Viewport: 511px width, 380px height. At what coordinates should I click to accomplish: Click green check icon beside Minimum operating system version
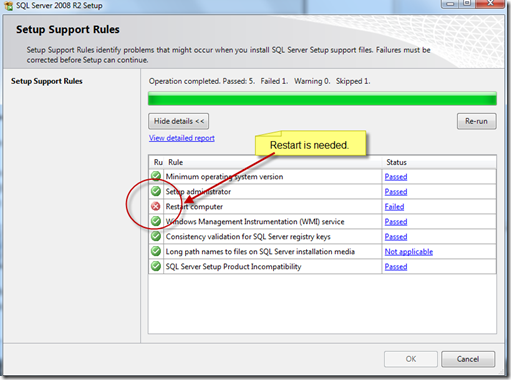coord(156,176)
